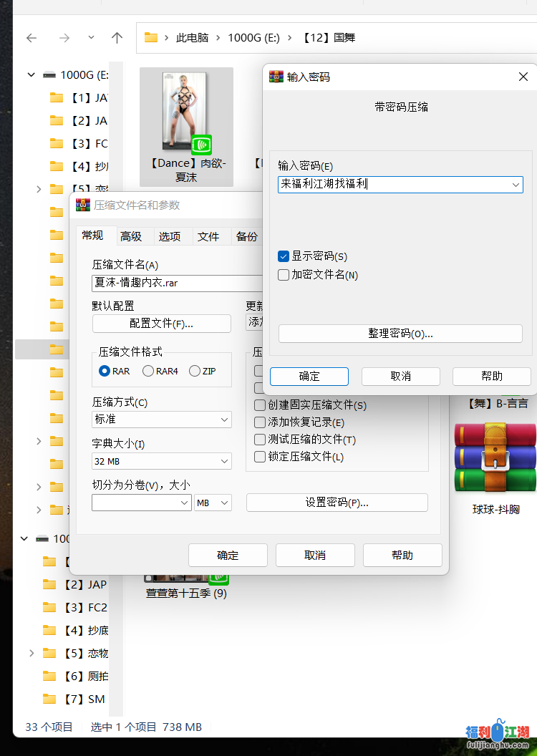The image size is (537, 756).
Task: Open the 字典大小 32 MB dropdown
Action: click(162, 462)
